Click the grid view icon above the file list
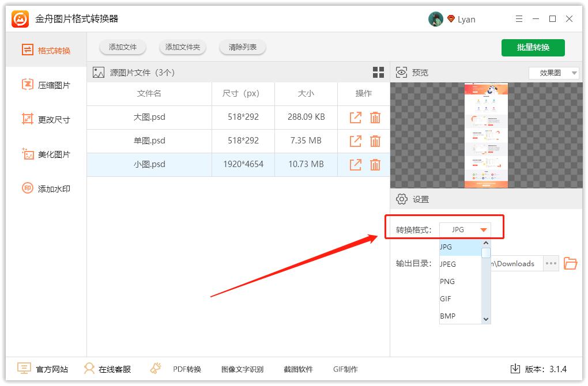 (378, 72)
